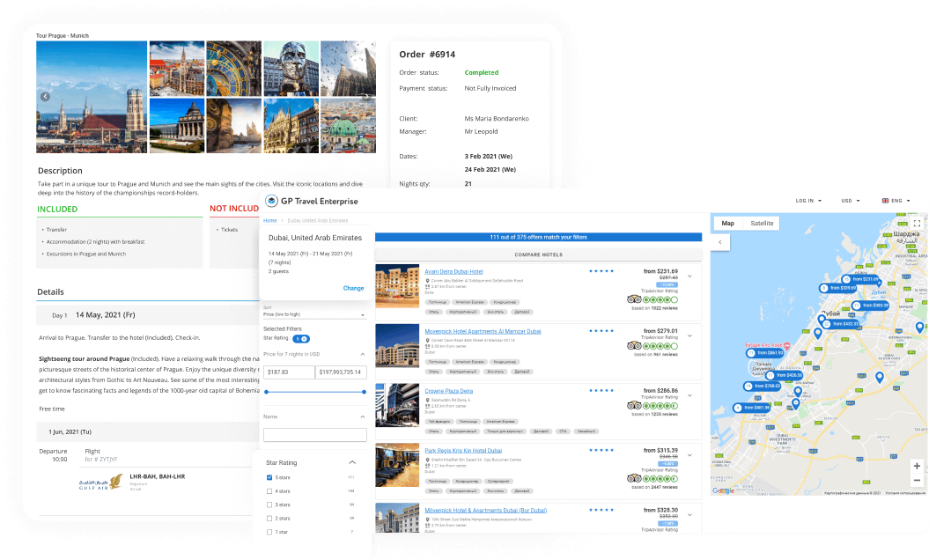Uncheck the 5 stars checkbox
Image resolution: width=951 pixels, height=560 pixels.
click(x=269, y=477)
